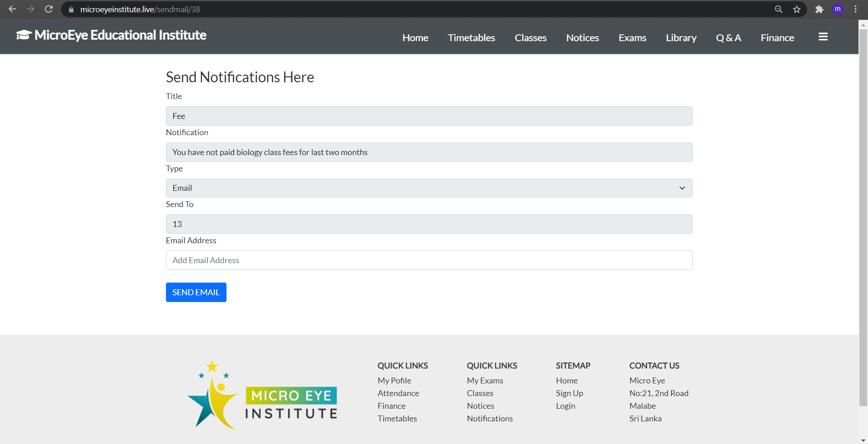Viewport: 868px width, 444px height.
Task: Click the Add Email Address field
Action: [429, 260]
